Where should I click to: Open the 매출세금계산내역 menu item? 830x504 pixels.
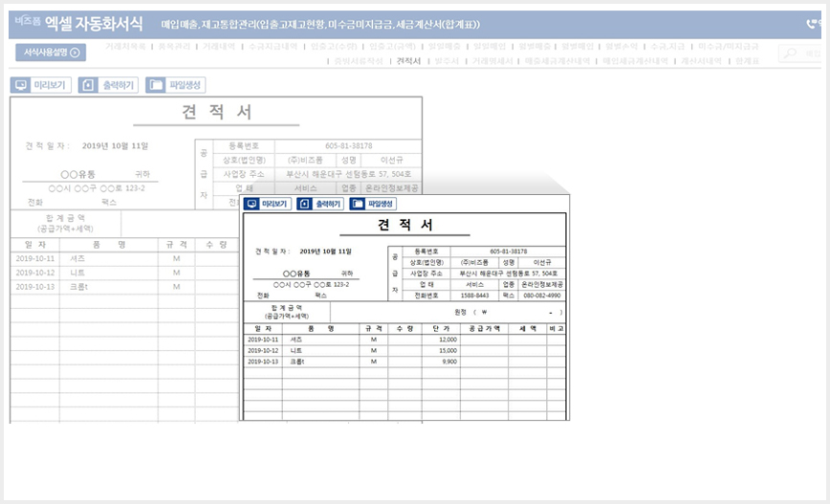pos(557,61)
